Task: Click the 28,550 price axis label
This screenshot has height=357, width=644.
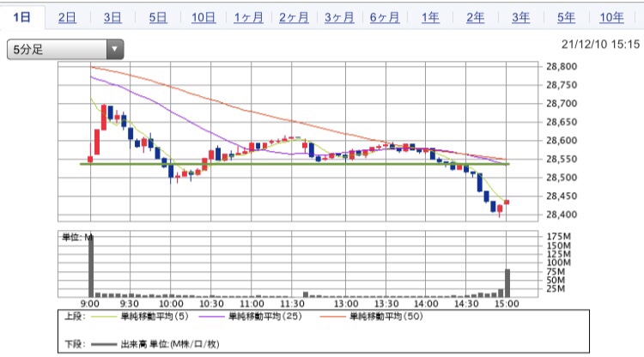Action: click(x=562, y=160)
